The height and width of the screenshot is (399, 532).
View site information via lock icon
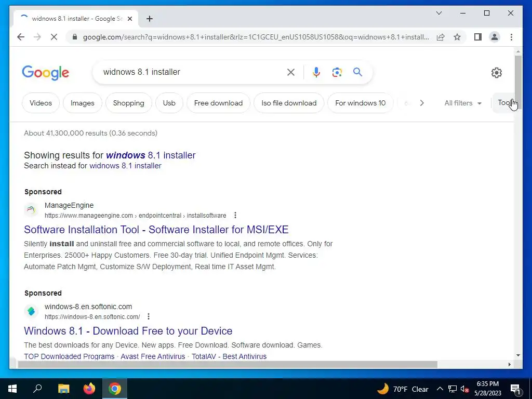click(75, 37)
